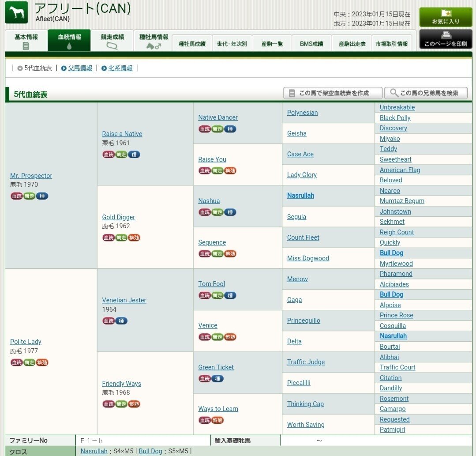Open the Gold Digger link
The image size is (476, 456).
(x=118, y=217)
